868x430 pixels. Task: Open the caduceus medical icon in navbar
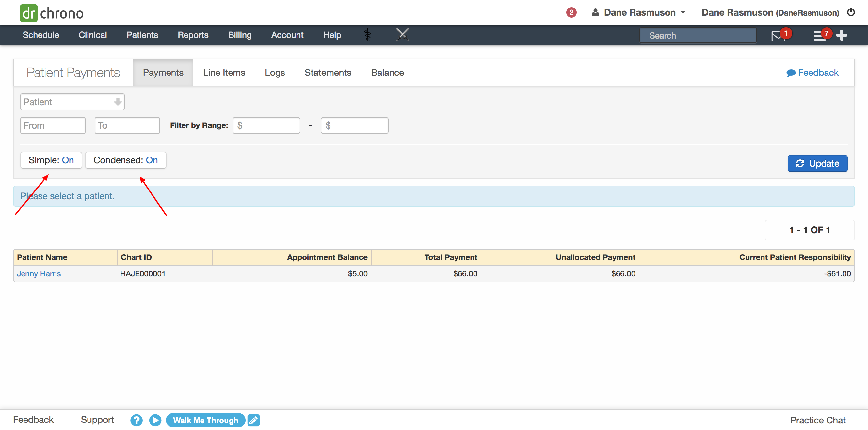pyautogui.click(x=368, y=35)
